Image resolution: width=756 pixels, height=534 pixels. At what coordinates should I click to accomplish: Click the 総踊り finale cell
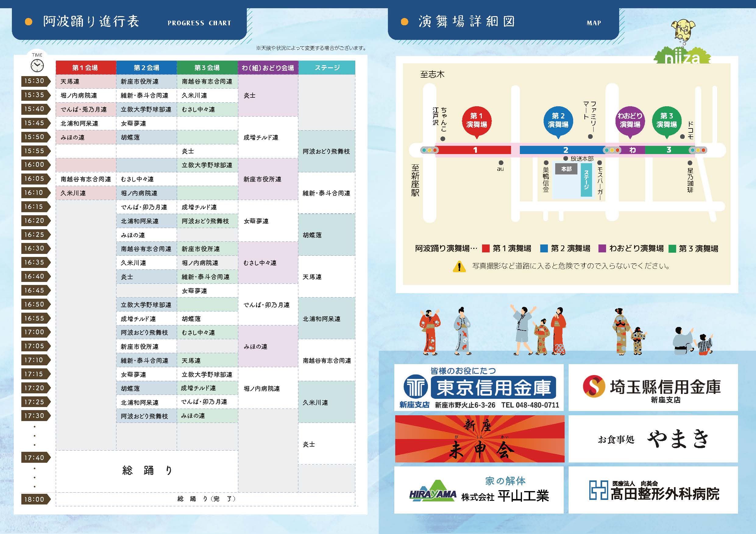[147, 470]
